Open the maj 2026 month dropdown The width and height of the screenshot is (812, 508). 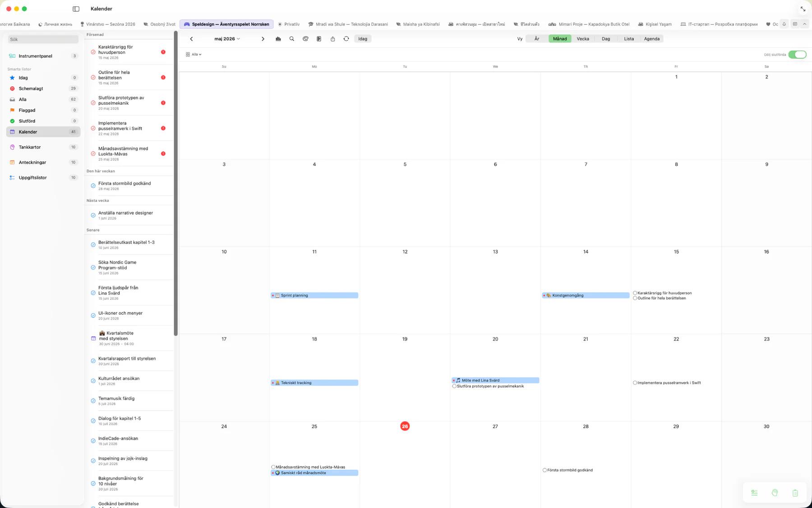227,39
